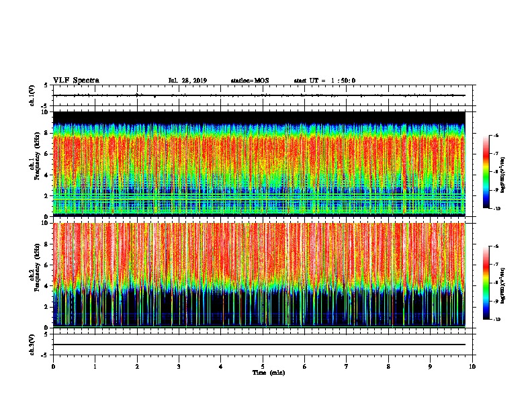
Task: Click the time axis tick label '5'
Action: [x=263, y=367]
